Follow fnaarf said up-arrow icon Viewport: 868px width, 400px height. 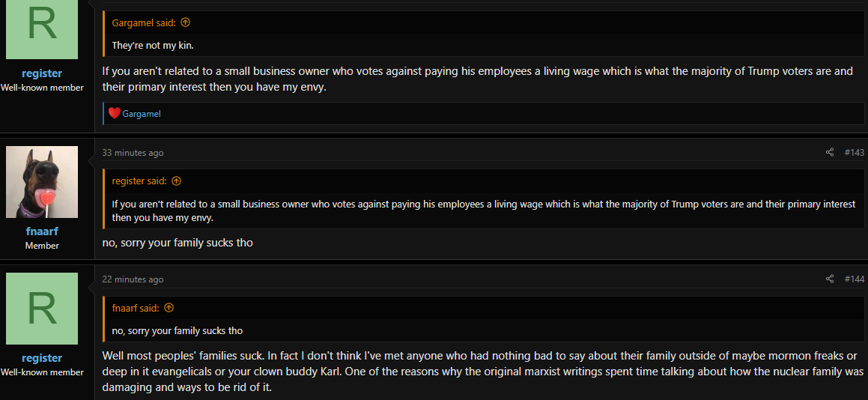[x=169, y=307]
